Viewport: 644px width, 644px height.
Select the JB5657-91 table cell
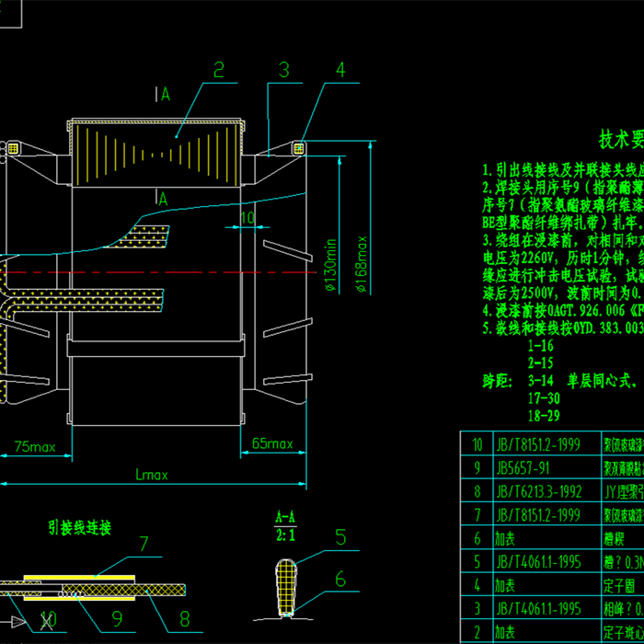point(524,468)
